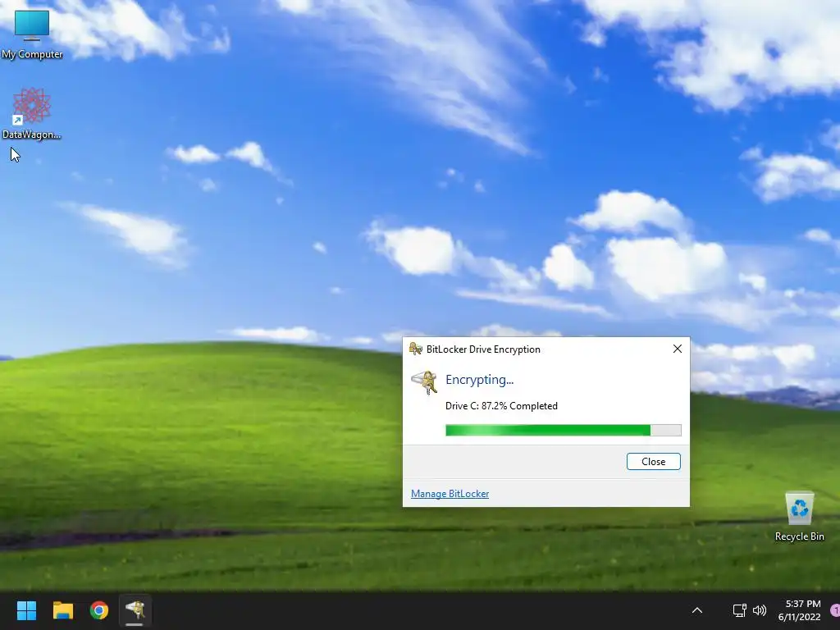Image resolution: width=840 pixels, height=630 pixels.
Task: Select the DataWagon desktop shortcut
Action: (x=32, y=113)
